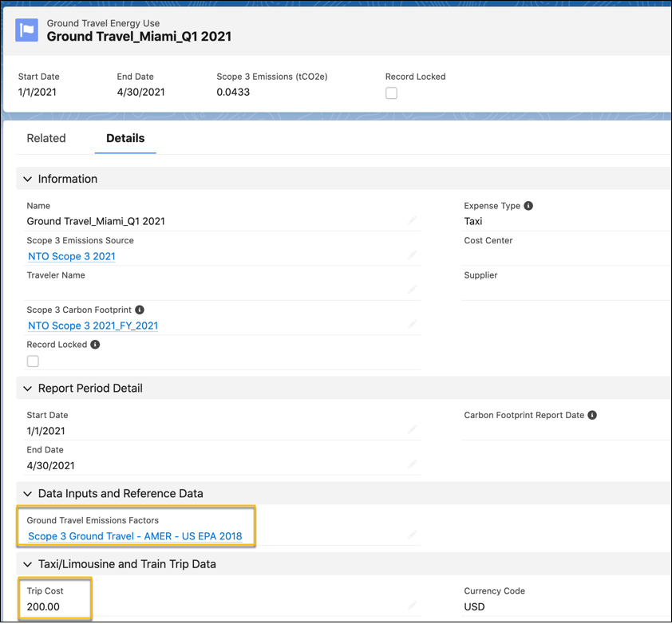Collapse Taxi/Limousine and Train Trip Data section

(28, 564)
